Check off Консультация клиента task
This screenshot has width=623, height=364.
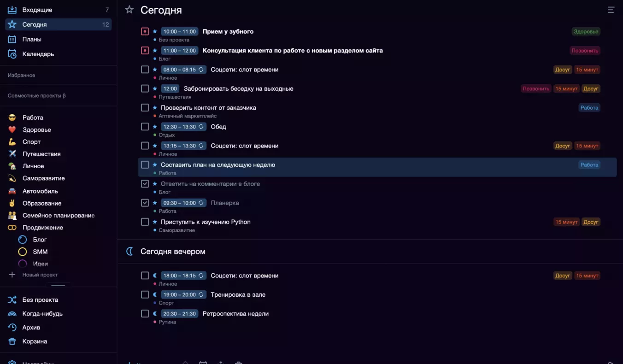pos(145,50)
